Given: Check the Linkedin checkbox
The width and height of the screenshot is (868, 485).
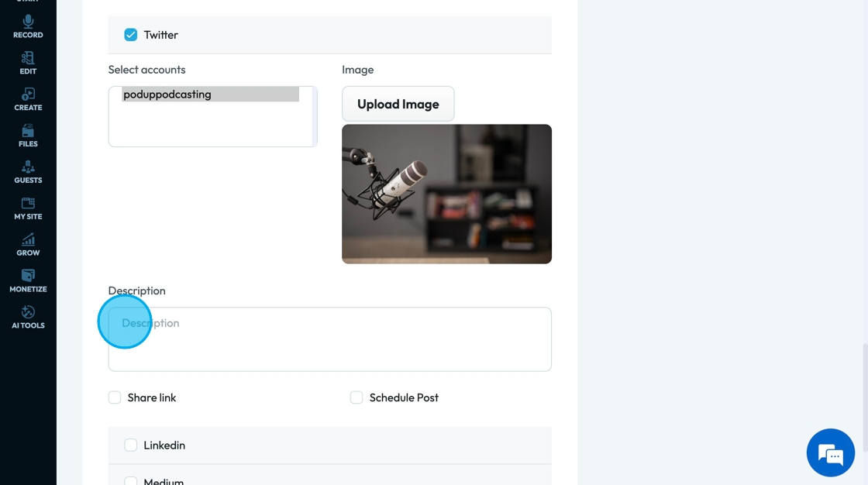Looking at the screenshot, I should point(131,445).
